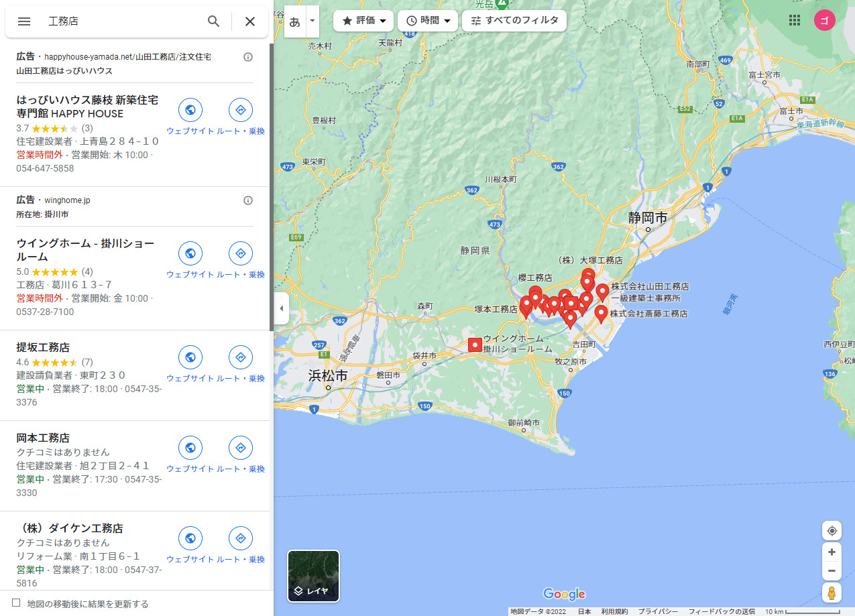The height and width of the screenshot is (616, 855).
Task: Click the map pin beside 株式会社斎藤工務店
Action: 601,314
